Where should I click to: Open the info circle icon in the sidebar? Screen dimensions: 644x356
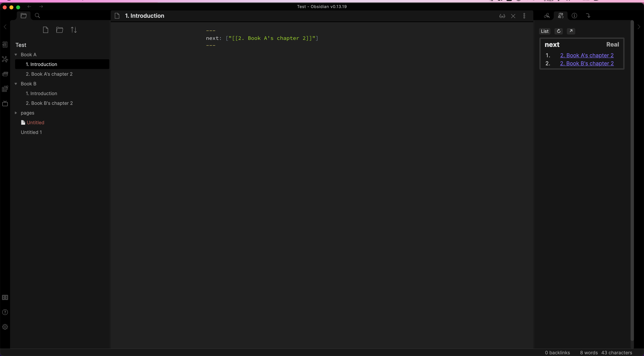click(574, 16)
